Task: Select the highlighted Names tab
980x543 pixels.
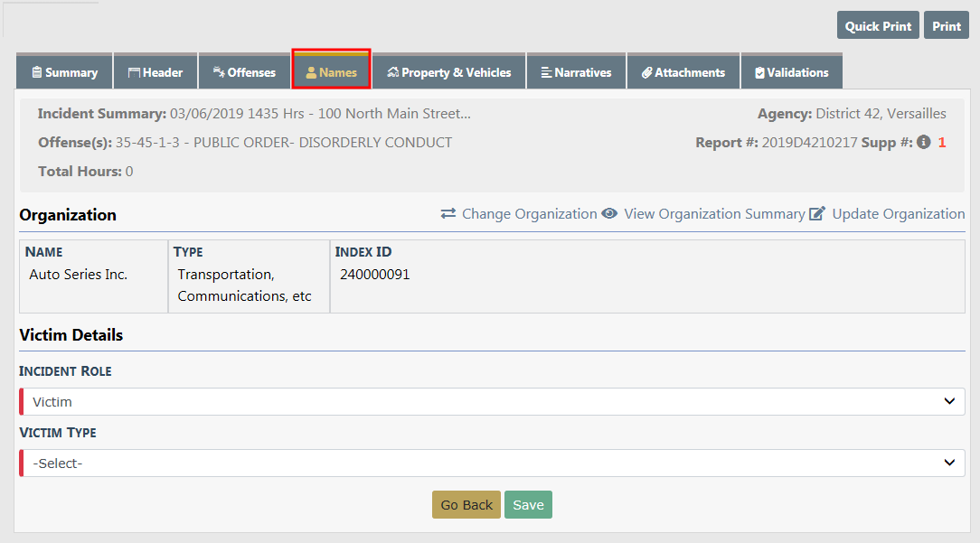Action: (x=331, y=72)
